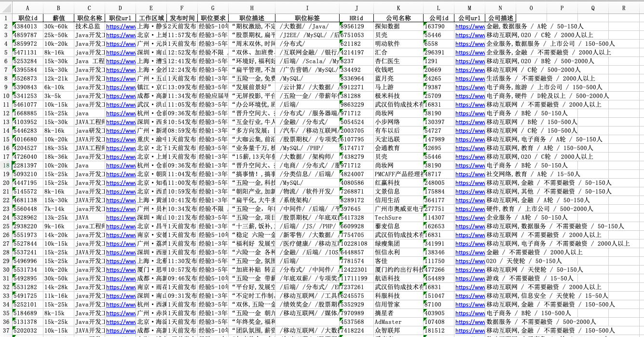Open the 公司url link for 小步网络 row
The image size is (644, 337).
point(469,122)
